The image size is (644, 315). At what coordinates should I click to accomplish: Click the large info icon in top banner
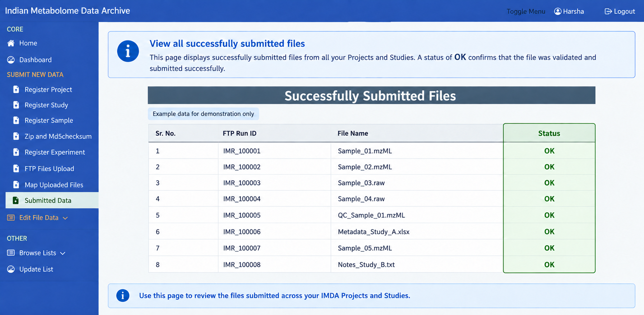(x=128, y=51)
